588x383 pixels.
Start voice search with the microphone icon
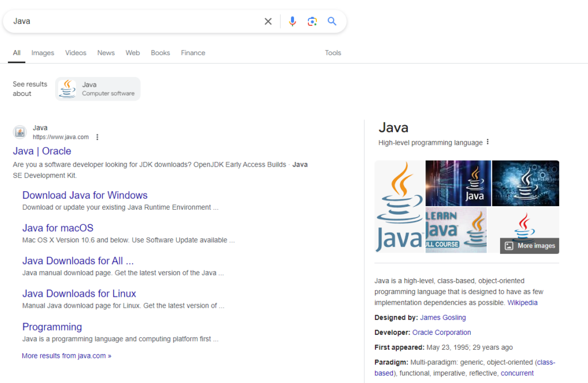[x=292, y=21]
